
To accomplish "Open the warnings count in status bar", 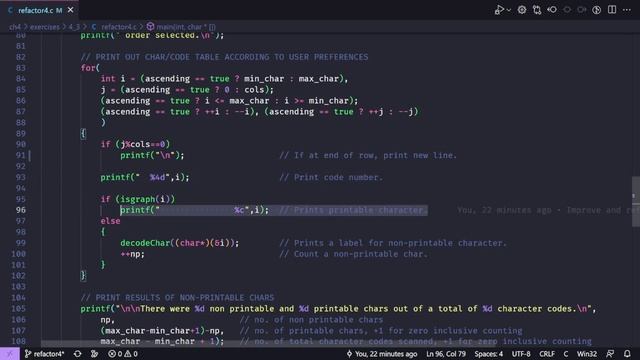I will (131, 354).
